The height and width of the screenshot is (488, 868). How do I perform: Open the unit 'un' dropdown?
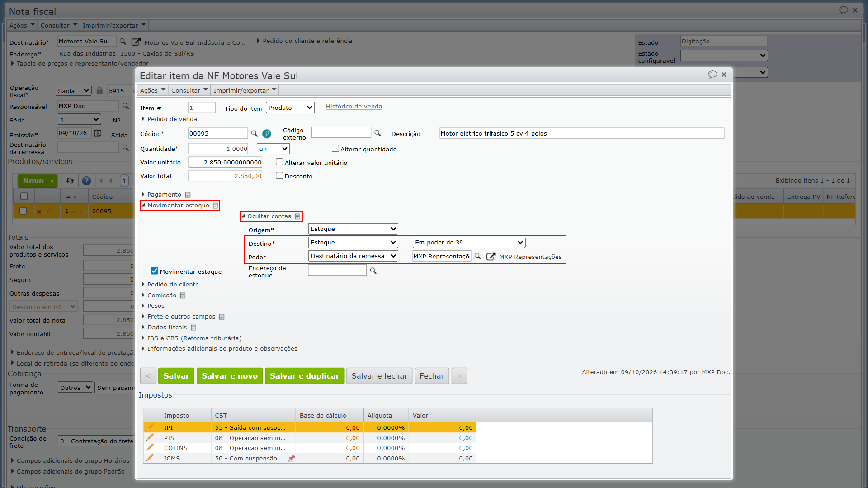coord(273,149)
